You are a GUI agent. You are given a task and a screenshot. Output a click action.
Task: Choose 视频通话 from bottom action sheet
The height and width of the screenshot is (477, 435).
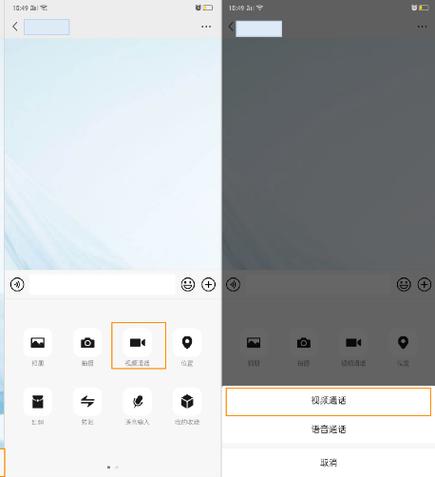point(328,401)
